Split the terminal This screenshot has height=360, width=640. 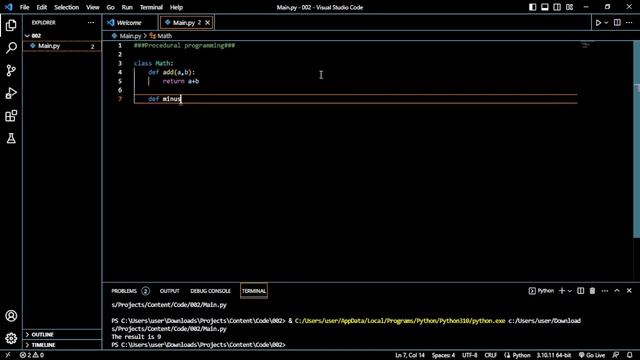pyautogui.click(x=580, y=291)
